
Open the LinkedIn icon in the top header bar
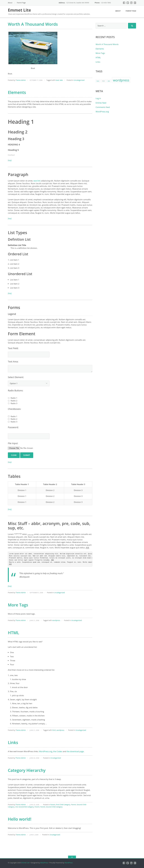[x=131, y=3]
